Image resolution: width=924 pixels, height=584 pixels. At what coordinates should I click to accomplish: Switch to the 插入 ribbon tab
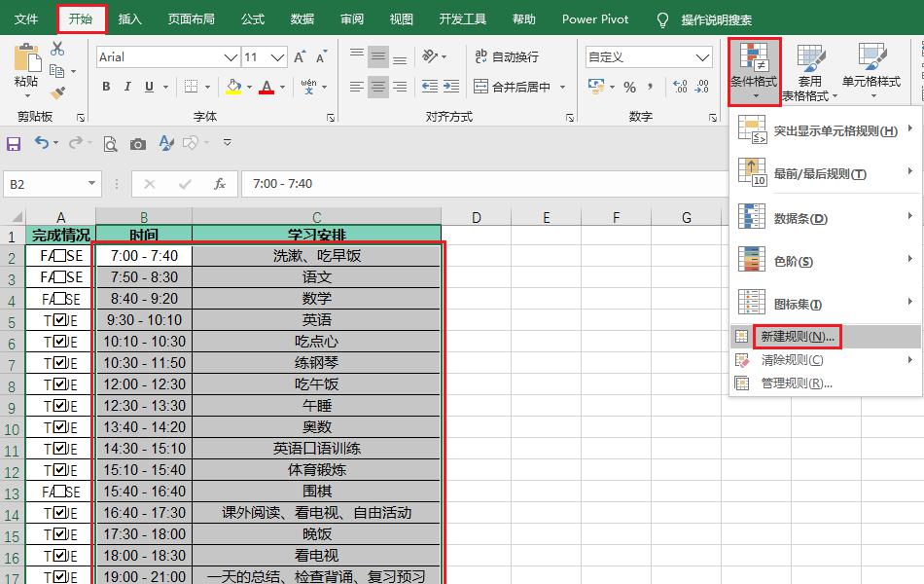click(129, 18)
